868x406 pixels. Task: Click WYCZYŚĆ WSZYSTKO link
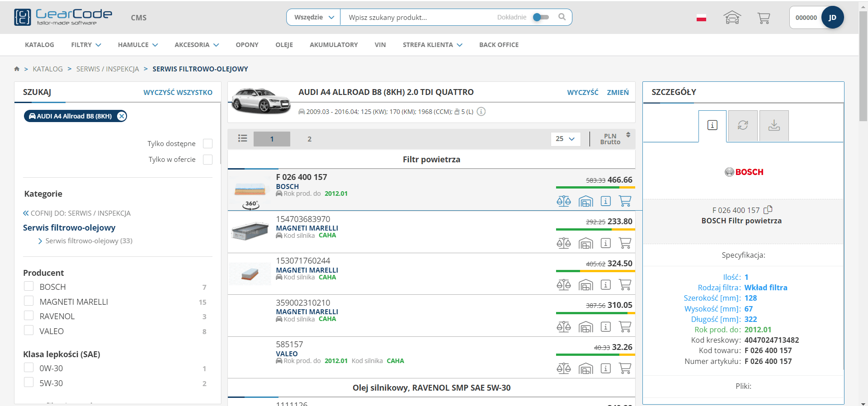coord(178,92)
